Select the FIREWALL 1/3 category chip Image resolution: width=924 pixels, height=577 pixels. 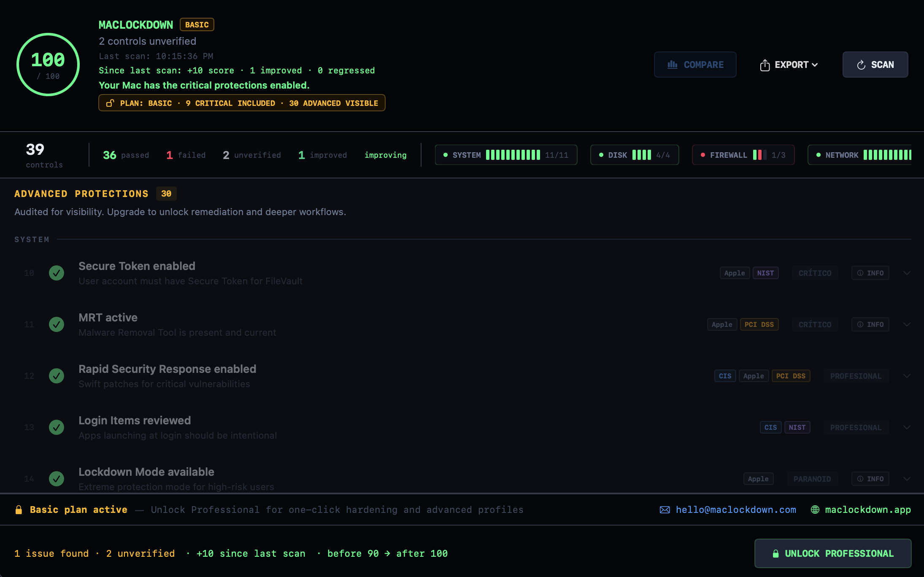pyautogui.click(x=743, y=155)
